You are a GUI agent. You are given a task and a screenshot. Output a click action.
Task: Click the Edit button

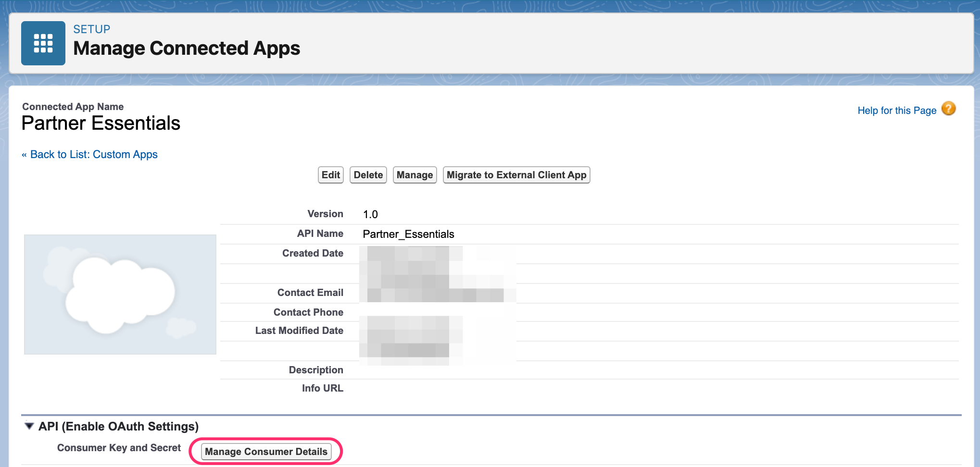(x=331, y=175)
